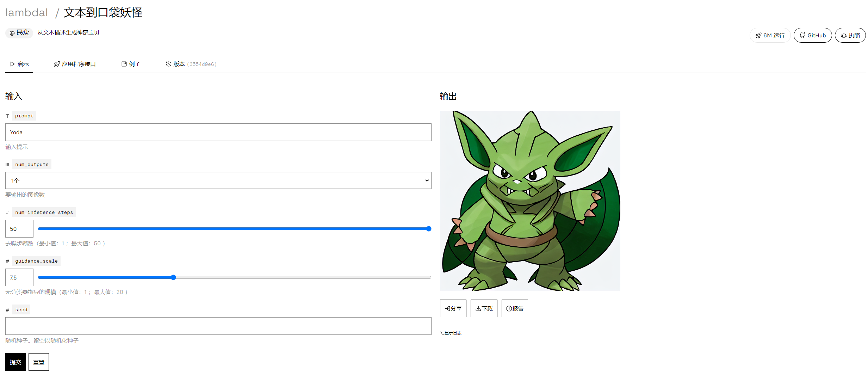Click the # icon beside num_inference_steps

[x=7, y=212]
